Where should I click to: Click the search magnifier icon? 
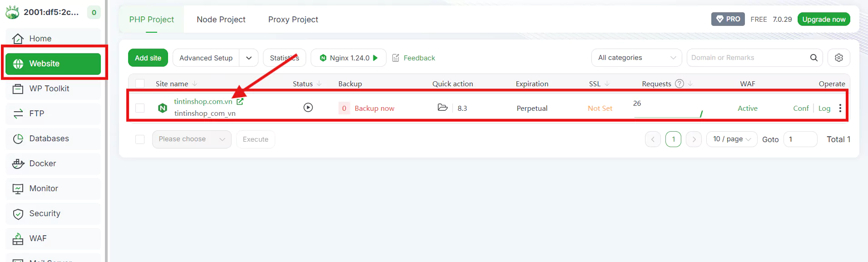[813, 58]
